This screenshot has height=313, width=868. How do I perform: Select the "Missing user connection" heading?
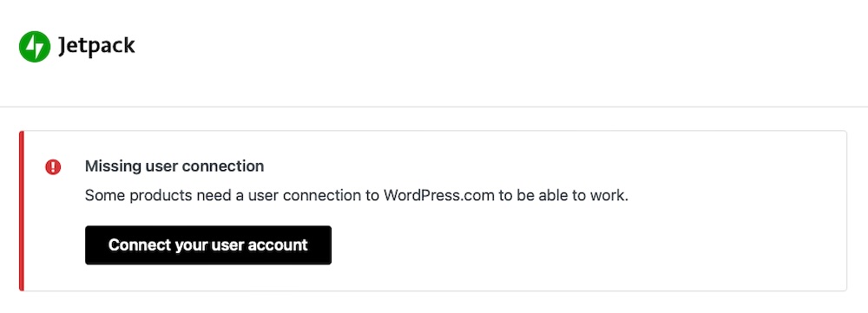[174, 166]
